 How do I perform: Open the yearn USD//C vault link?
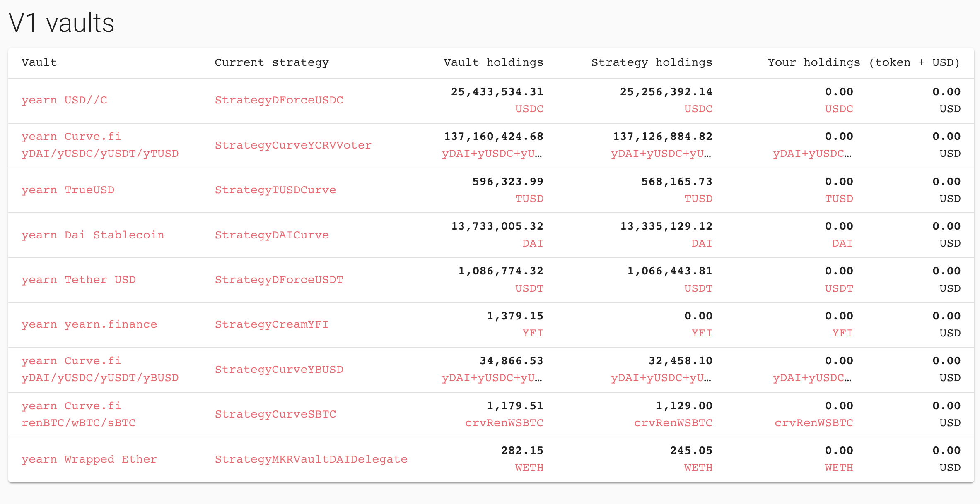coord(64,100)
